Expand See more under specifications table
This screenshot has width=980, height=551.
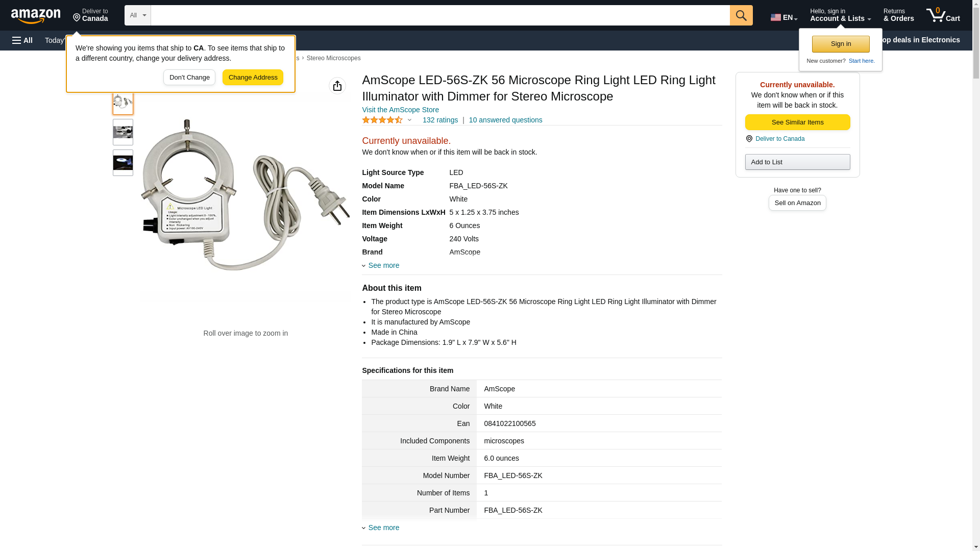tap(383, 528)
